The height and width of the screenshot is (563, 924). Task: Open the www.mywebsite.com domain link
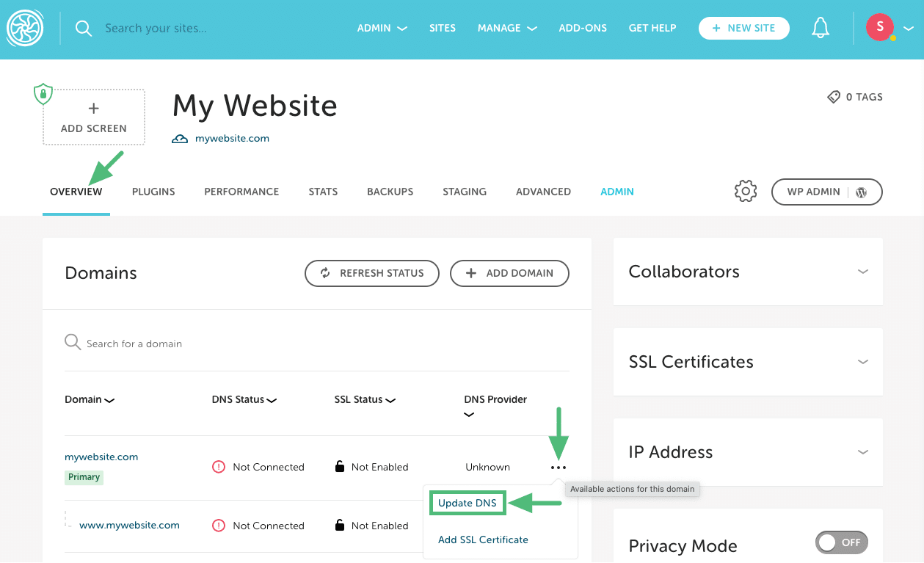click(128, 525)
